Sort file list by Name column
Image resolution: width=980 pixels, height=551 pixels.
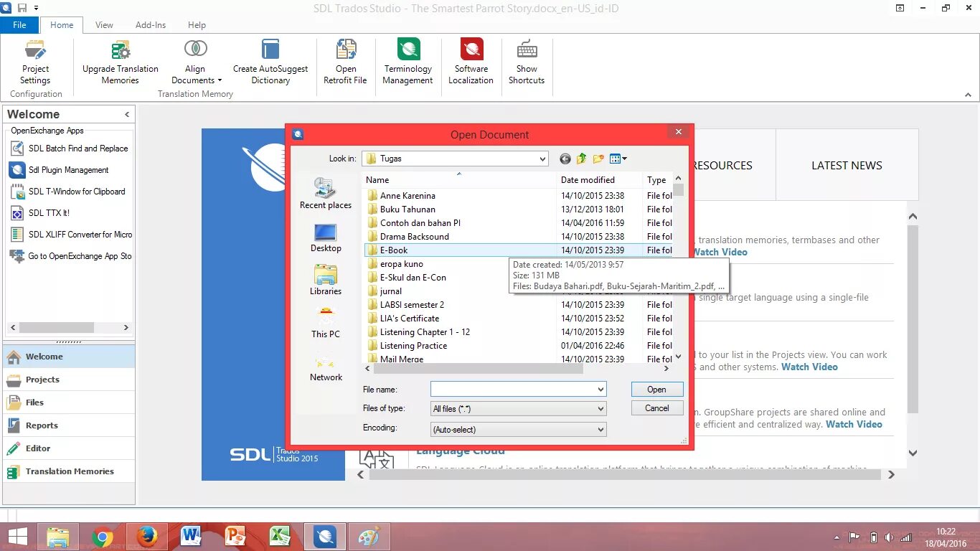coord(459,180)
